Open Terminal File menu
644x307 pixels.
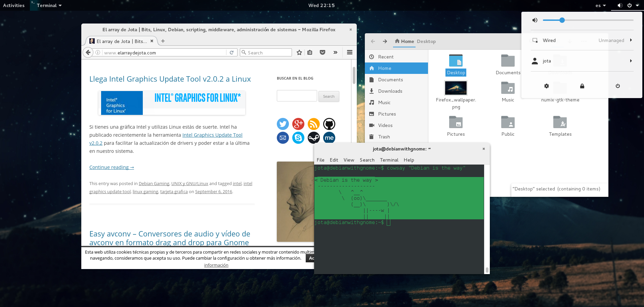click(x=320, y=160)
